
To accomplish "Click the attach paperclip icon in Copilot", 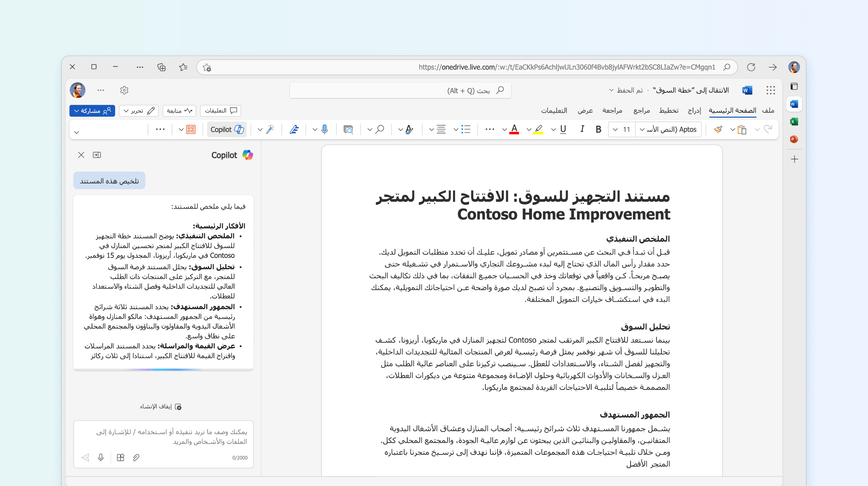I will coord(136,458).
